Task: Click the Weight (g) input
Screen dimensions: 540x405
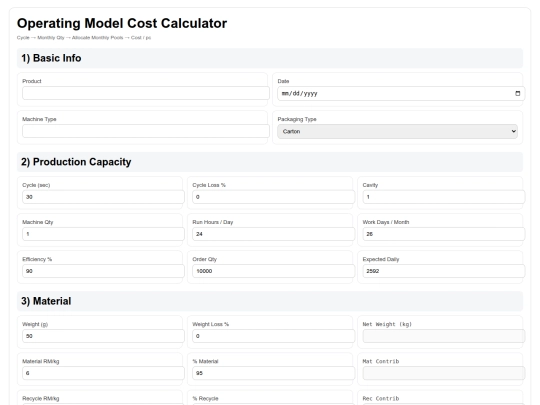Action: (103, 336)
